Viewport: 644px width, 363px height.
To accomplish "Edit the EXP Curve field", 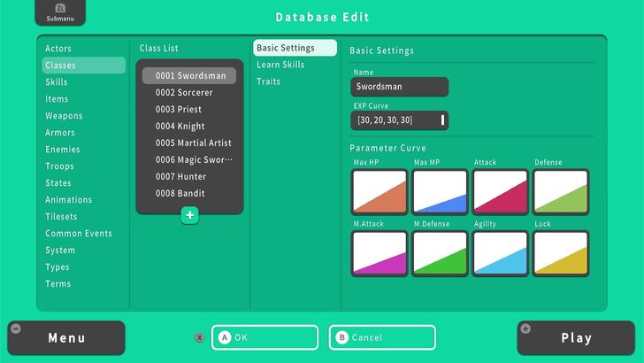I will pyautogui.click(x=400, y=120).
